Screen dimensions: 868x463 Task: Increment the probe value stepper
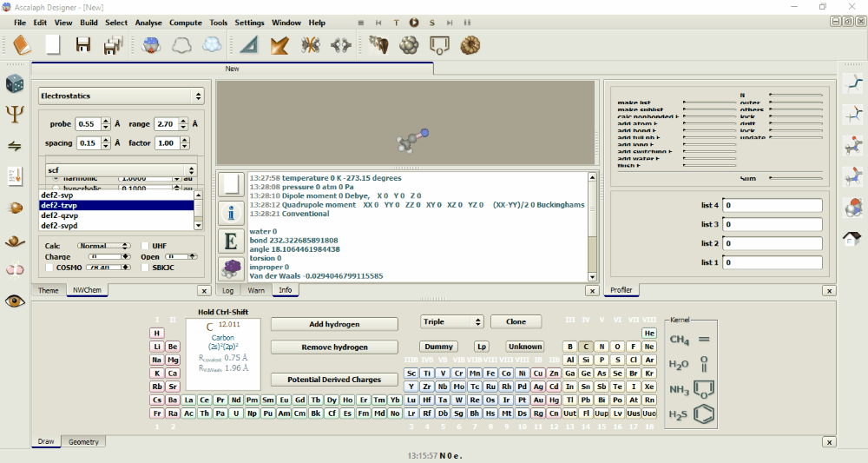click(106, 121)
